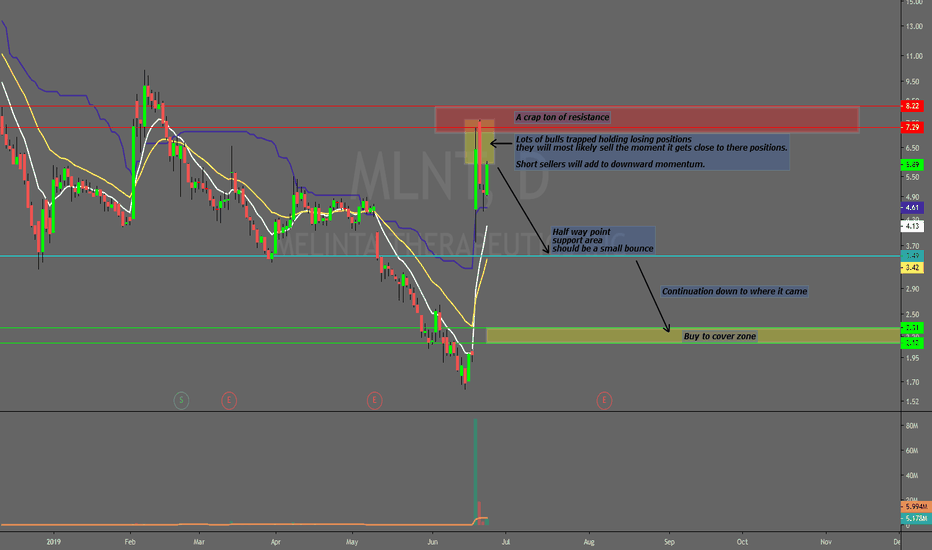Click the 40M volume scale value

point(912,476)
